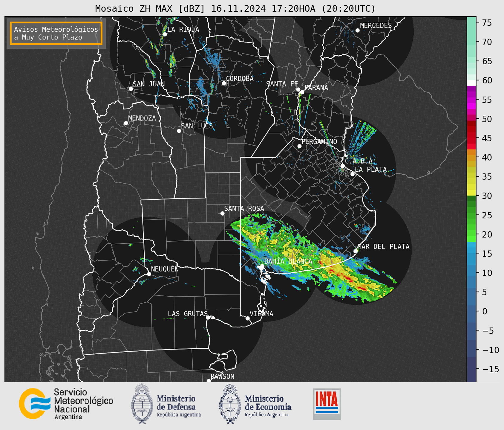Click the yellow 30 dBZ color band

(x=471, y=193)
